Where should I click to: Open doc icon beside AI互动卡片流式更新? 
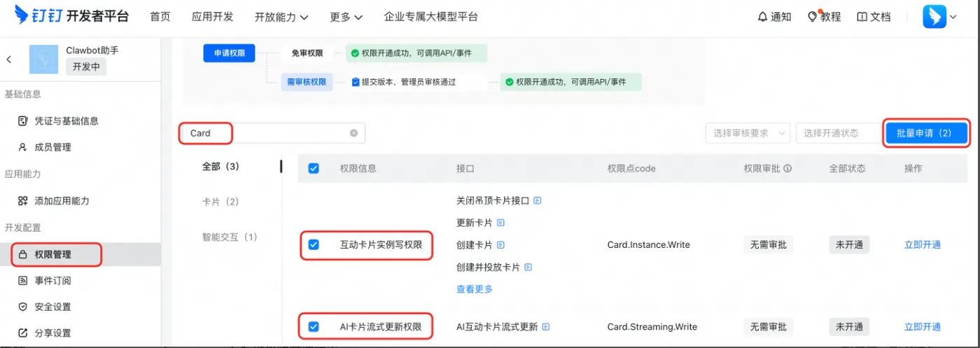pyautogui.click(x=546, y=327)
